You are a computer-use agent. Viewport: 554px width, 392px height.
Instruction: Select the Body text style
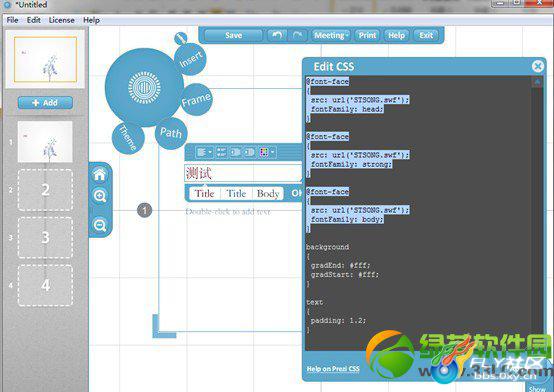tap(268, 193)
